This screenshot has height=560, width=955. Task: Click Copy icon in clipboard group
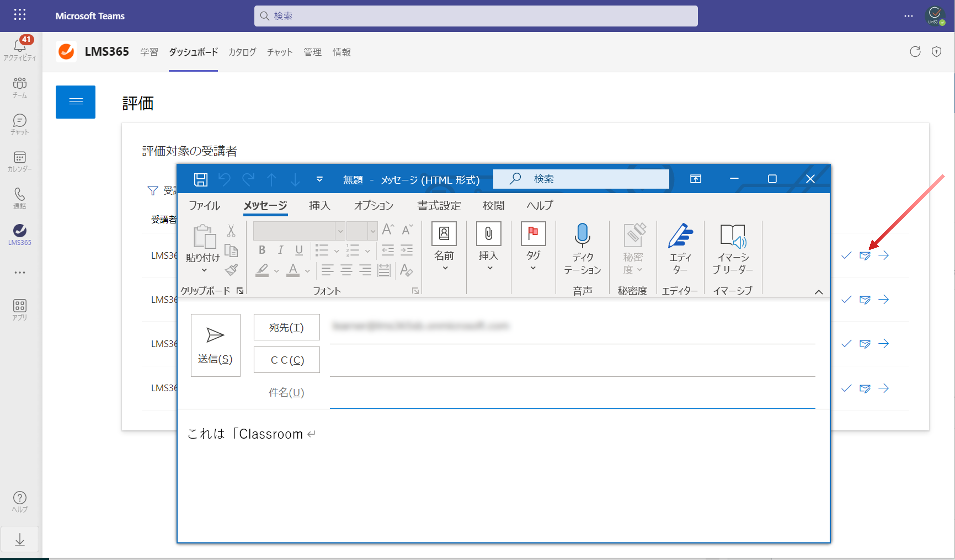[231, 250]
